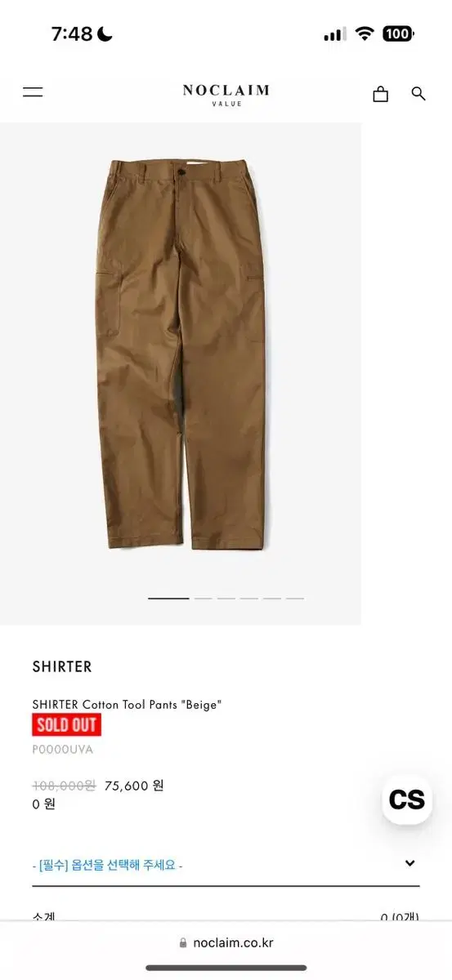Click the NOCLAIM VALUE logo
This screenshot has height=980, width=452.
[226, 95]
